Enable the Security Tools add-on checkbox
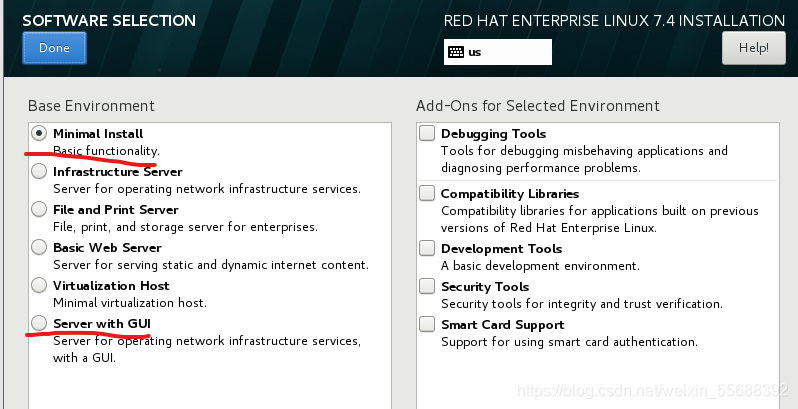The height and width of the screenshot is (409, 798). pyautogui.click(x=427, y=286)
